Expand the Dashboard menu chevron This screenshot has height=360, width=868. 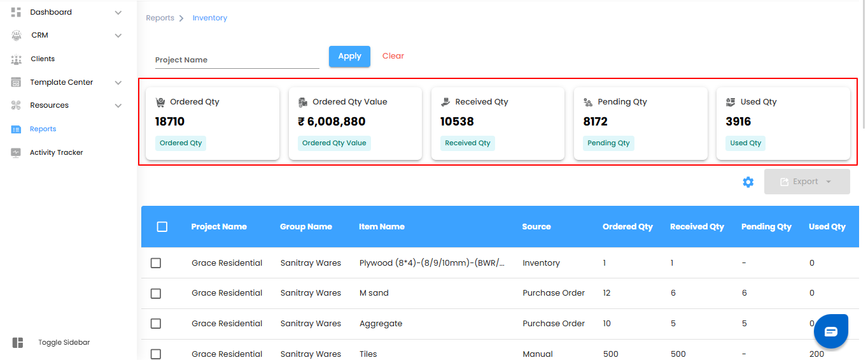click(118, 13)
